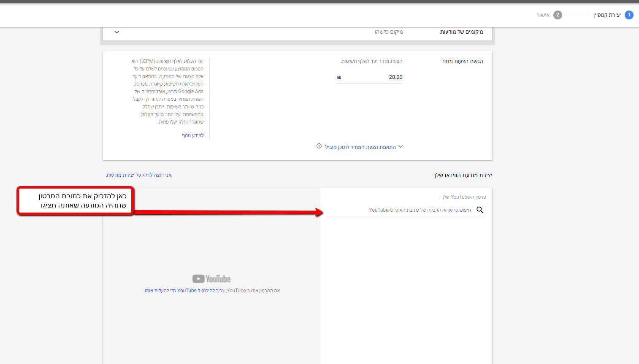Click the YouTube logo in preview area
The height and width of the screenshot is (364, 639).
point(211,279)
